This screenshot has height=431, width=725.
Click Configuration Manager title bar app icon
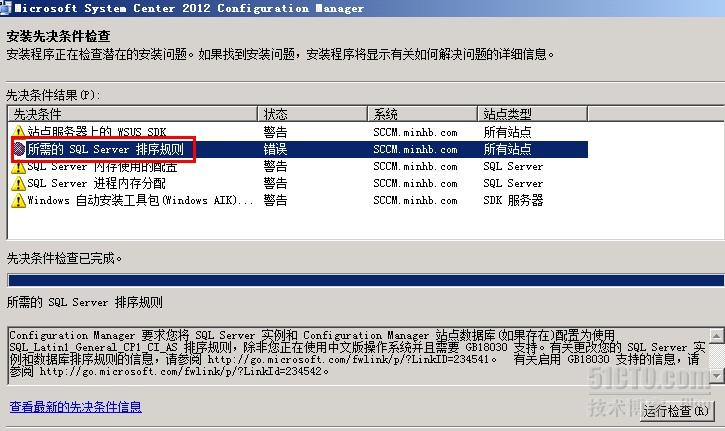[x=6, y=8]
